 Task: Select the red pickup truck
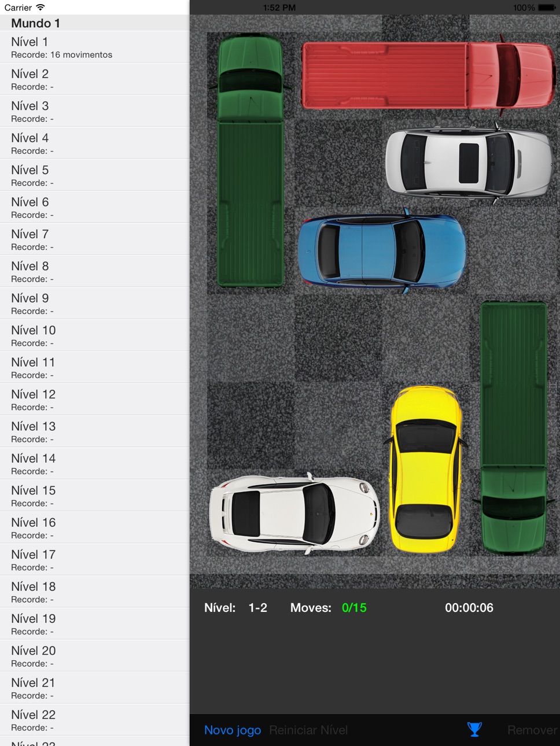click(429, 75)
